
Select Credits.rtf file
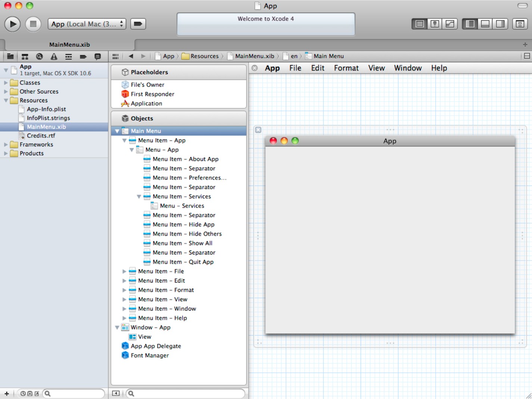coord(41,136)
